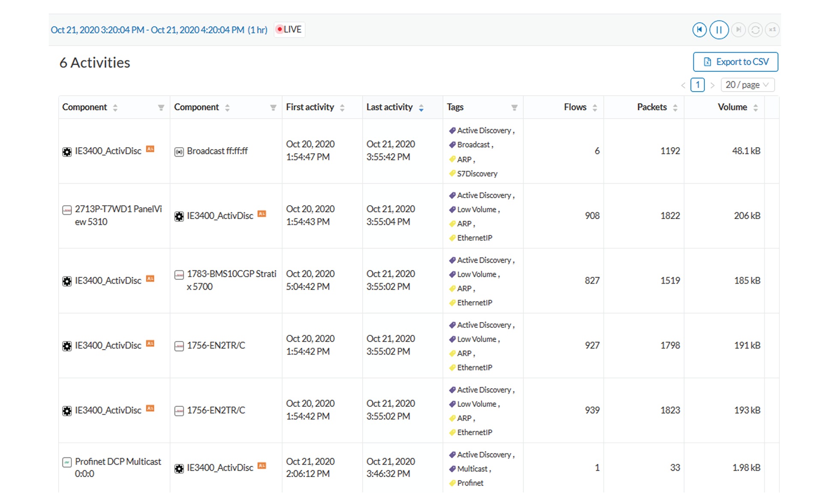The width and height of the screenshot is (829, 504).
Task: Sort by Last activity column
Action: [x=421, y=108]
